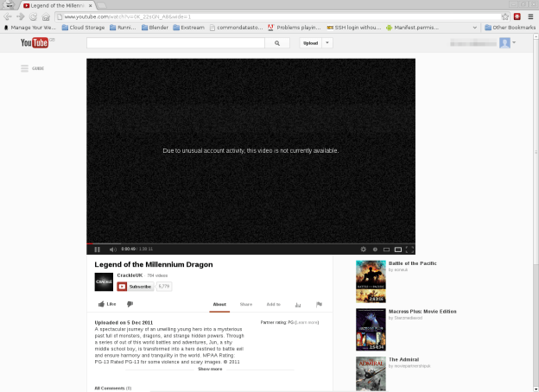Click the Upload button
Screen dimensions: 539x392
(310, 43)
